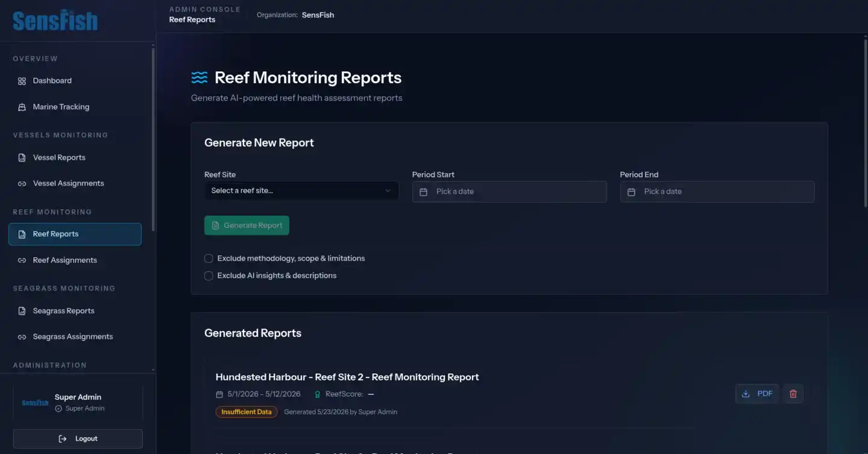Click the document icon on Generate Report button
Screen dimensions: 868x454
tap(216, 225)
